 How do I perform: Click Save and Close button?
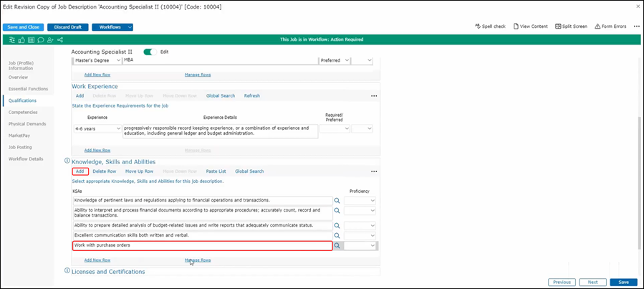(24, 27)
